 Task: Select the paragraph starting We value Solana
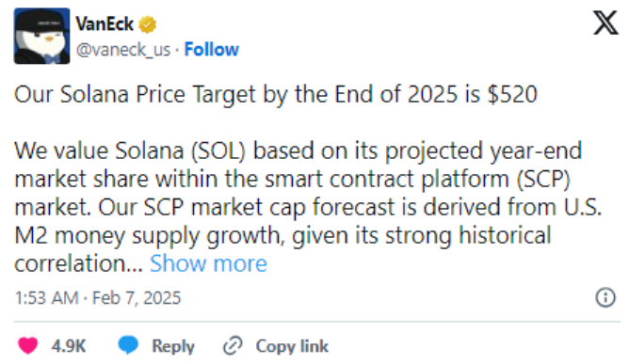point(308,207)
